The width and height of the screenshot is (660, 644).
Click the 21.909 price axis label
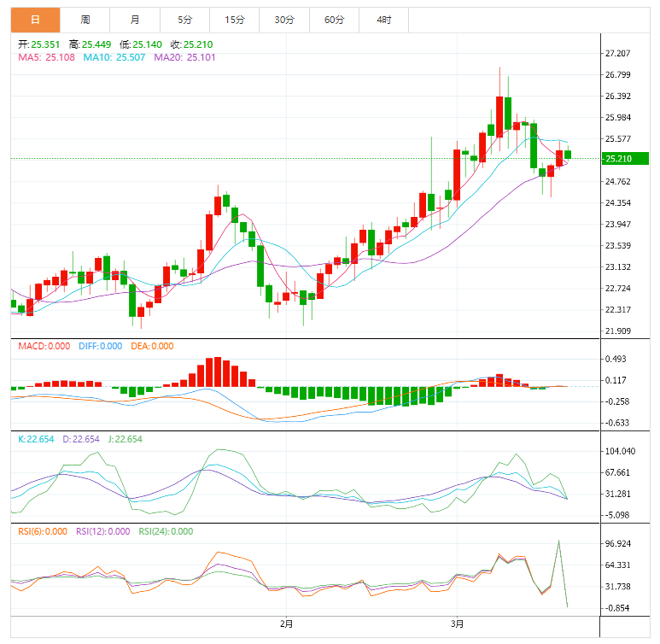(618, 331)
